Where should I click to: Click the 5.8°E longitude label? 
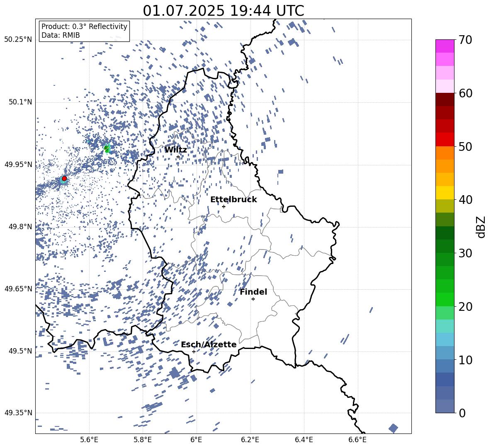[x=143, y=440]
